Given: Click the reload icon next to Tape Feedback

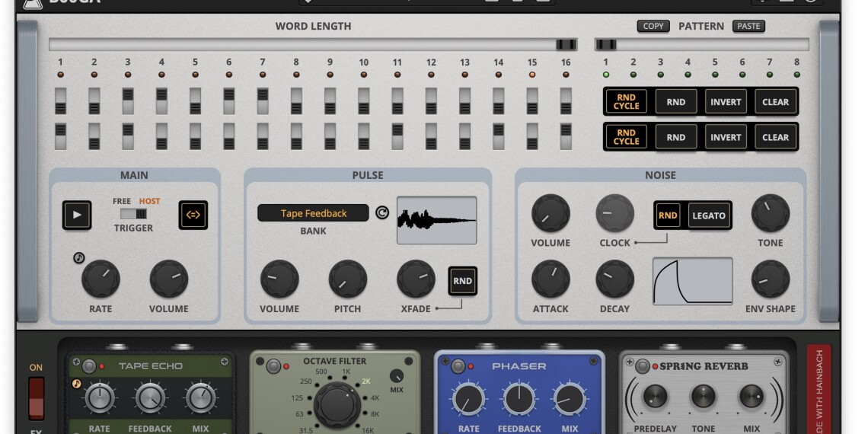Looking at the screenshot, I should click(x=382, y=213).
